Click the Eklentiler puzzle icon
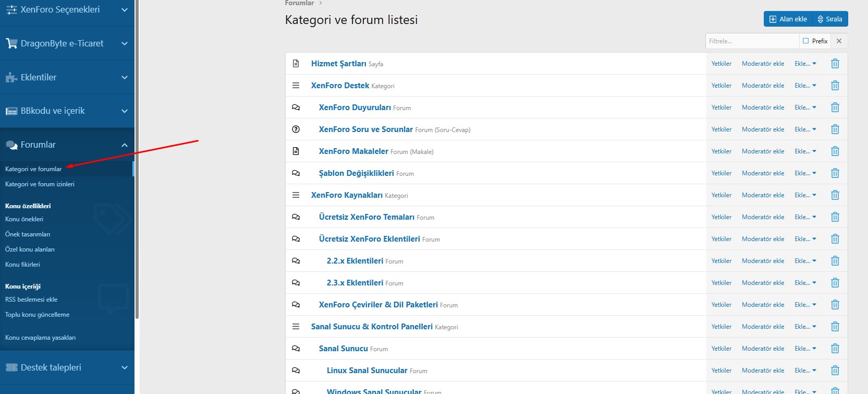 click(x=11, y=77)
